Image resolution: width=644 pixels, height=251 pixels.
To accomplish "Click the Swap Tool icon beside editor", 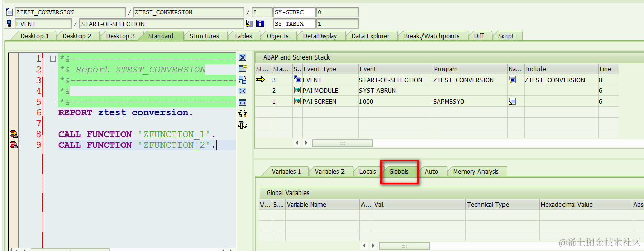I will [x=243, y=80].
